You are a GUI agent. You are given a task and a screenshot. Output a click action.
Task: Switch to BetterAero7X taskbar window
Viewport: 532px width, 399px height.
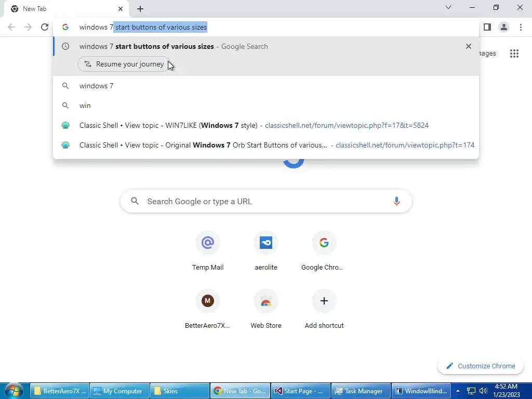pos(60,391)
